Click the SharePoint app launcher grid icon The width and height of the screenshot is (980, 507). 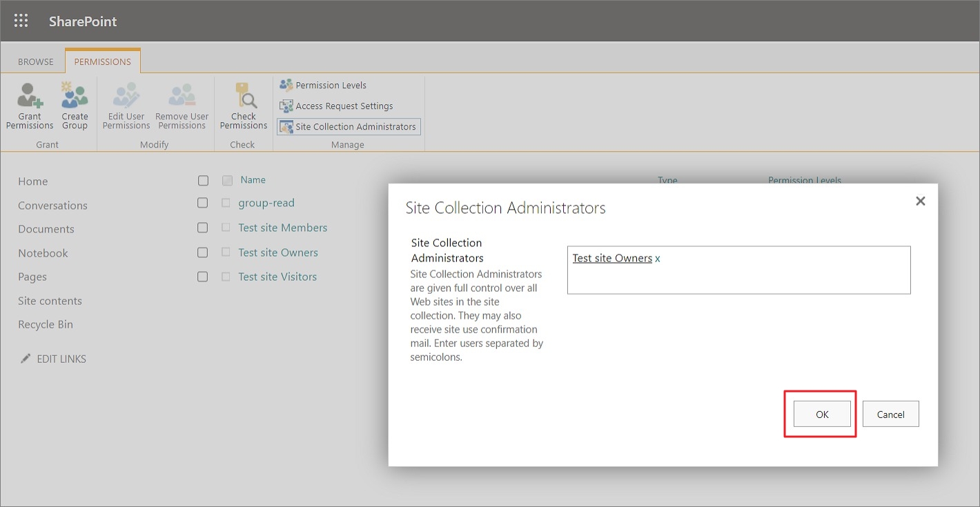[x=20, y=20]
